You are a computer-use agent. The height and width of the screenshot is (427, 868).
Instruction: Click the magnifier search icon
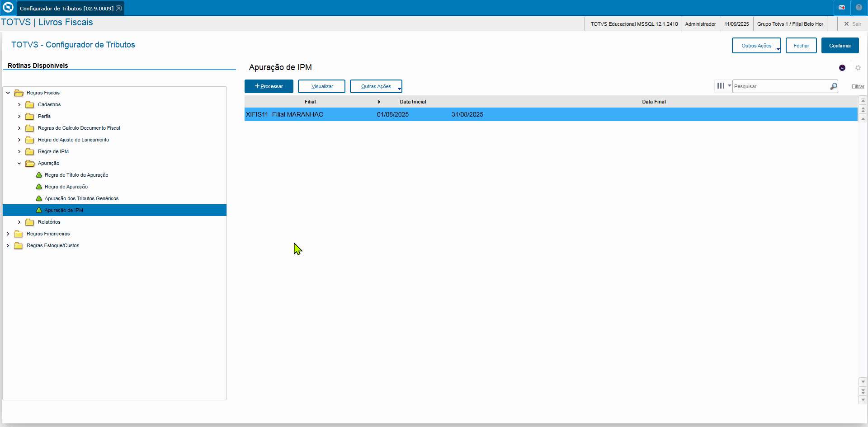(833, 86)
